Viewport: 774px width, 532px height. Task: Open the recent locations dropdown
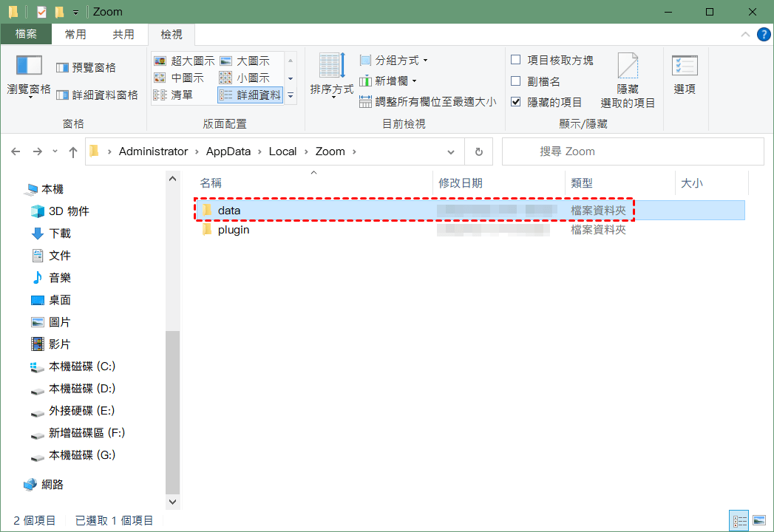[x=55, y=151]
